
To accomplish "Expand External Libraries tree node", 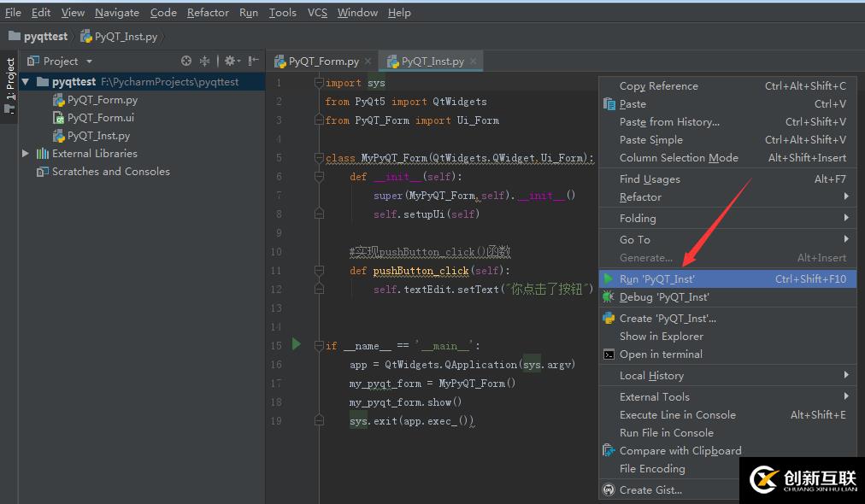I will click(25, 153).
